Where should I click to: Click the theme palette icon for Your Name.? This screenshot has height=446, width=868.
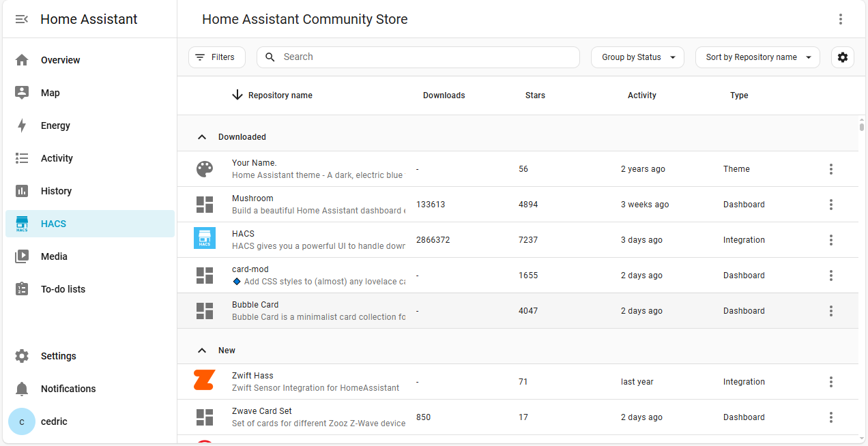204,169
